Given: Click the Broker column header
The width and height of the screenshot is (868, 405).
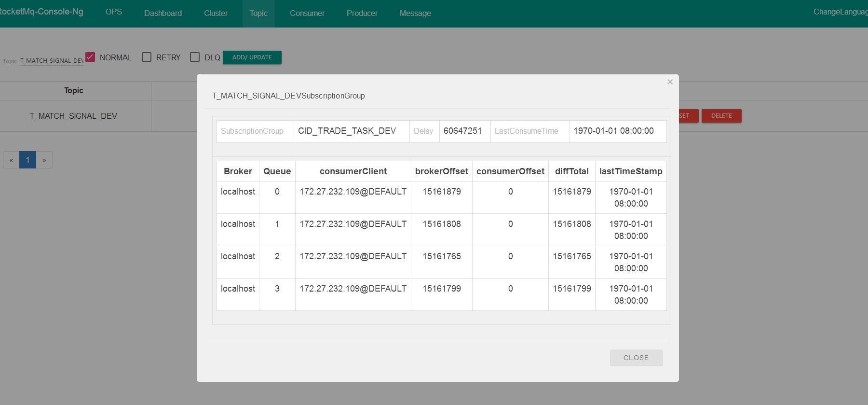Looking at the screenshot, I should (x=238, y=171).
